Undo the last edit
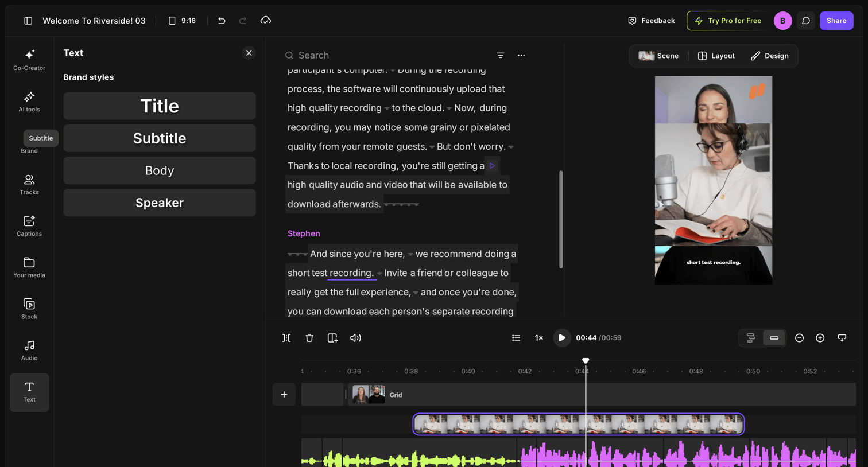This screenshot has width=868, height=467. tap(222, 21)
